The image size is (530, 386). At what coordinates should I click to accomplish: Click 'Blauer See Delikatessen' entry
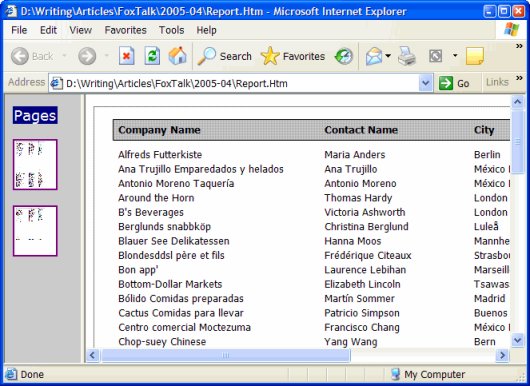click(174, 241)
